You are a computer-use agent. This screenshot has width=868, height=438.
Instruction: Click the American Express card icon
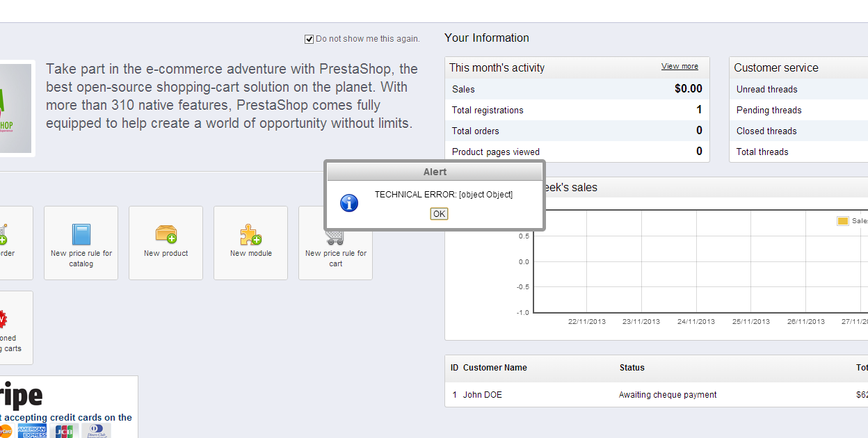(32, 431)
